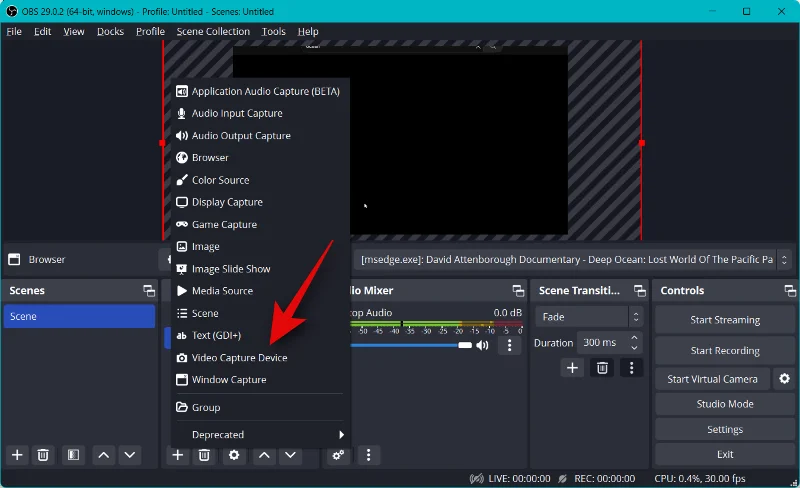Open advanced audio properties gears icon

coord(338,455)
